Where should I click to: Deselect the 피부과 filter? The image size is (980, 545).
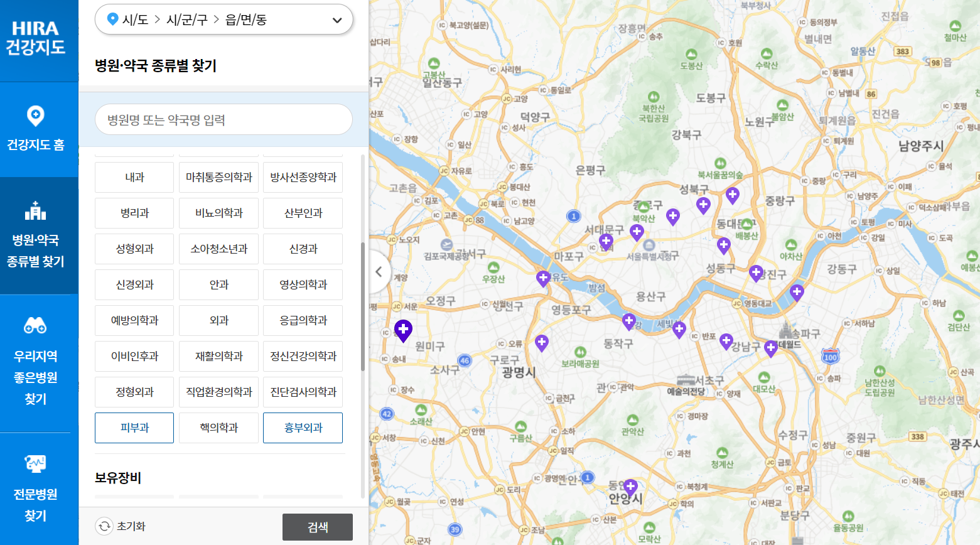tap(134, 428)
